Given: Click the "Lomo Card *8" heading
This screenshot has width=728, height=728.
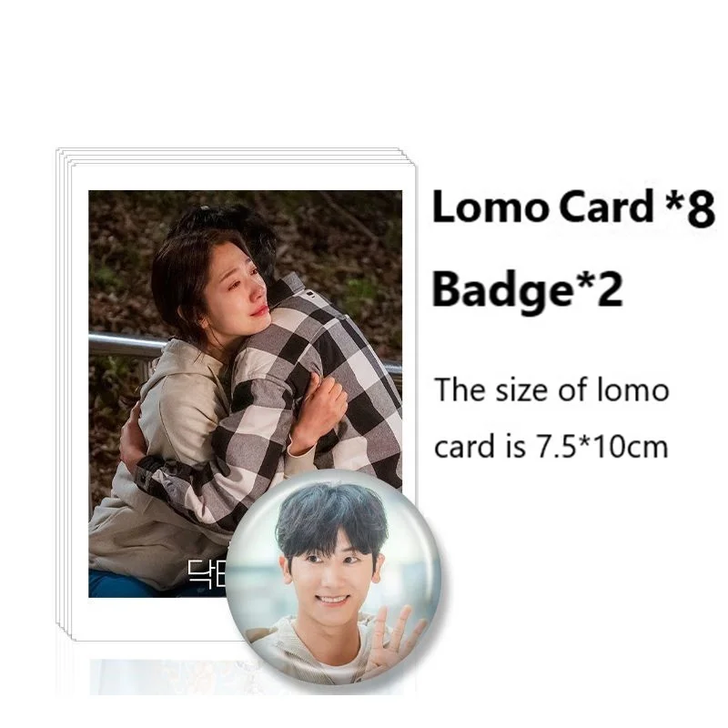Looking at the screenshot, I should pos(573,207).
